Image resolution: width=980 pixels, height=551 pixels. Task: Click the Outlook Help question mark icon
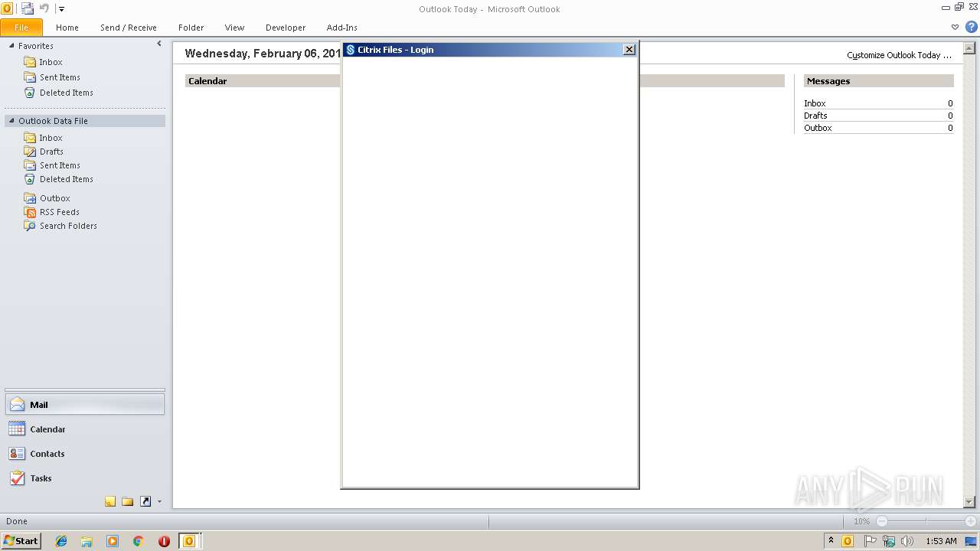[x=972, y=27]
